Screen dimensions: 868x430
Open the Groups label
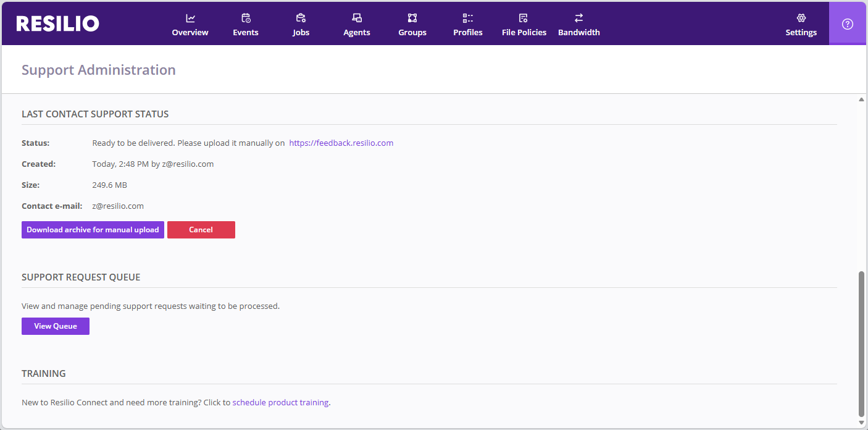pos(412,32)
